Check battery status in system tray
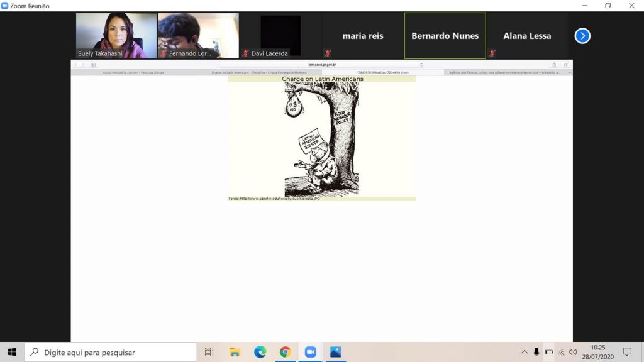Image resolution: width=644 pixels, height=362 pixels. 548,352
